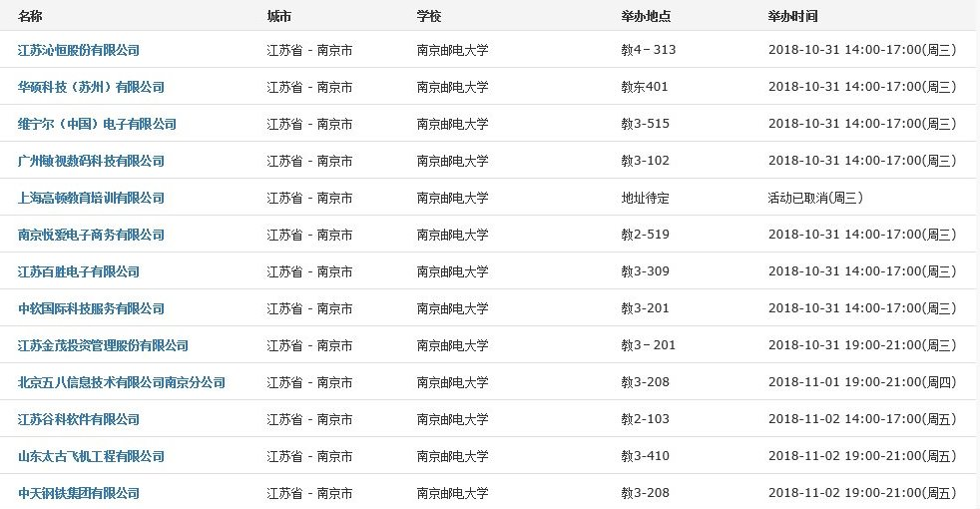Click the 华硕科技（苏州）有限公司 company link

(91, 87)
